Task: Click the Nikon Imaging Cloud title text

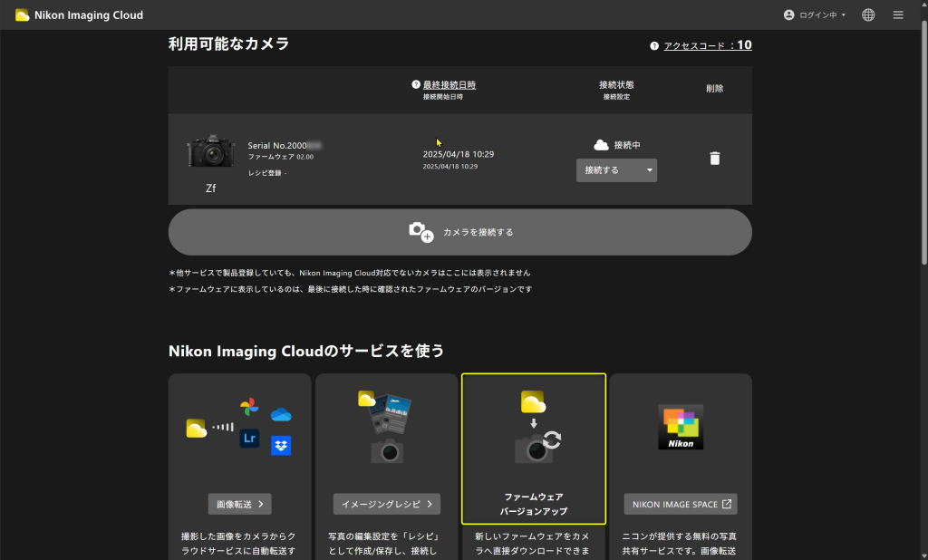Action: (x=89, y=15)
